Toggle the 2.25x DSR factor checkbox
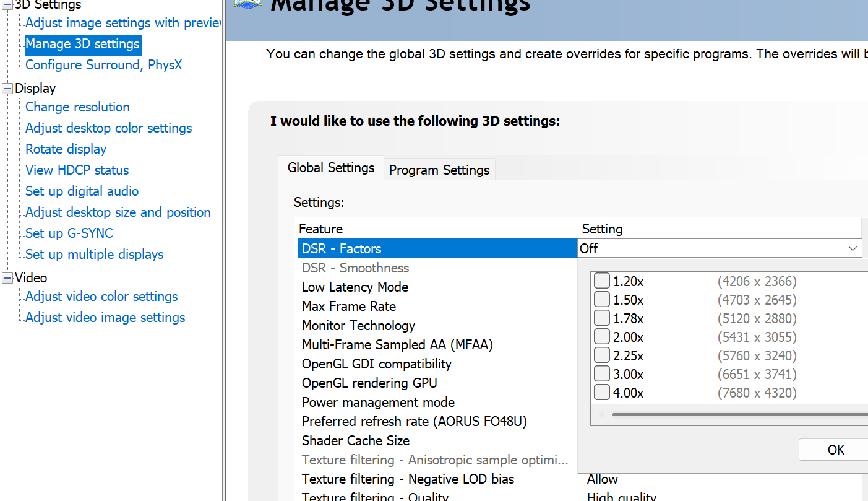Viewport: 868px width, 501px height. (x=602, y=355)
